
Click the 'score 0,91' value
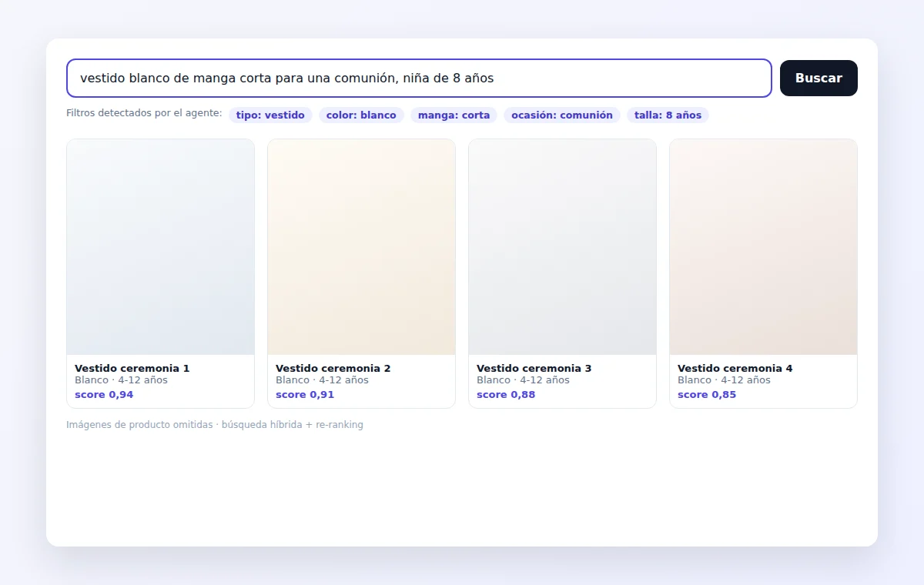tap(305, 395)
